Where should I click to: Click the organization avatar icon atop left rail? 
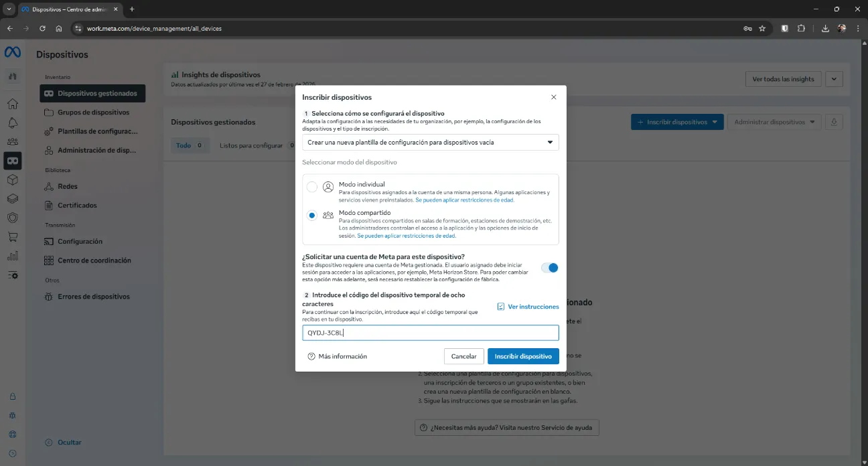tap(13, 76)
